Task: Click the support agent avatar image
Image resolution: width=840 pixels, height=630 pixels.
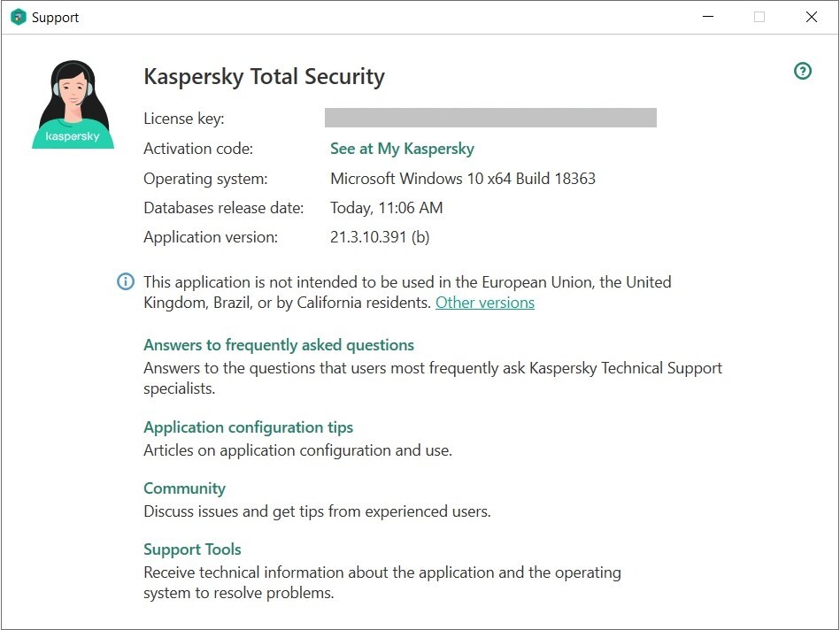Action: click(x=73, y=104)
